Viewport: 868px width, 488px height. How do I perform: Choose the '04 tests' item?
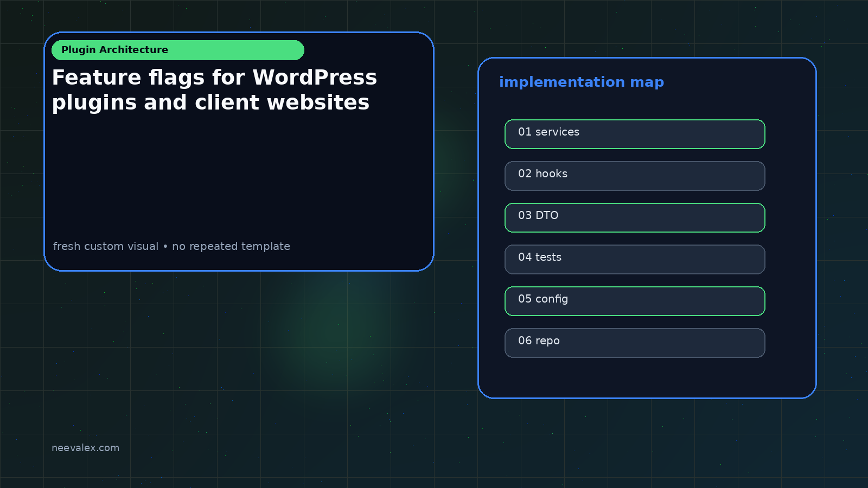pos(635,259)
